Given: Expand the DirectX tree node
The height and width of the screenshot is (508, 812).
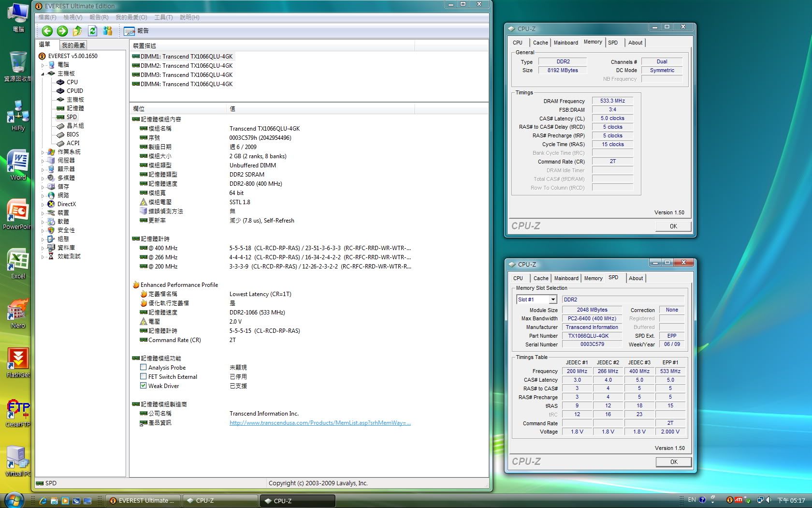Looking at the screenshot, I should click(43, 204).
